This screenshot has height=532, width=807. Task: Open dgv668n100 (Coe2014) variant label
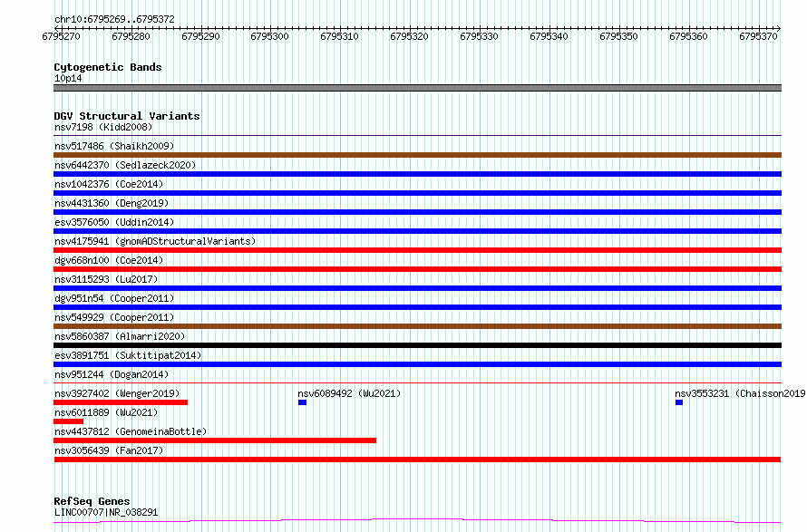pyautogui.click(x=109, y=260)
